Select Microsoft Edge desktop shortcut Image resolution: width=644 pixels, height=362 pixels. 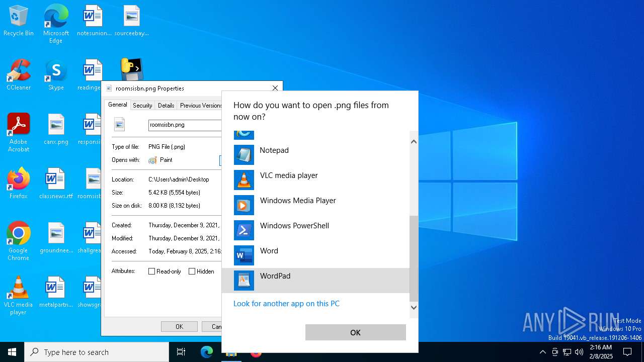[x=56, y=23]
